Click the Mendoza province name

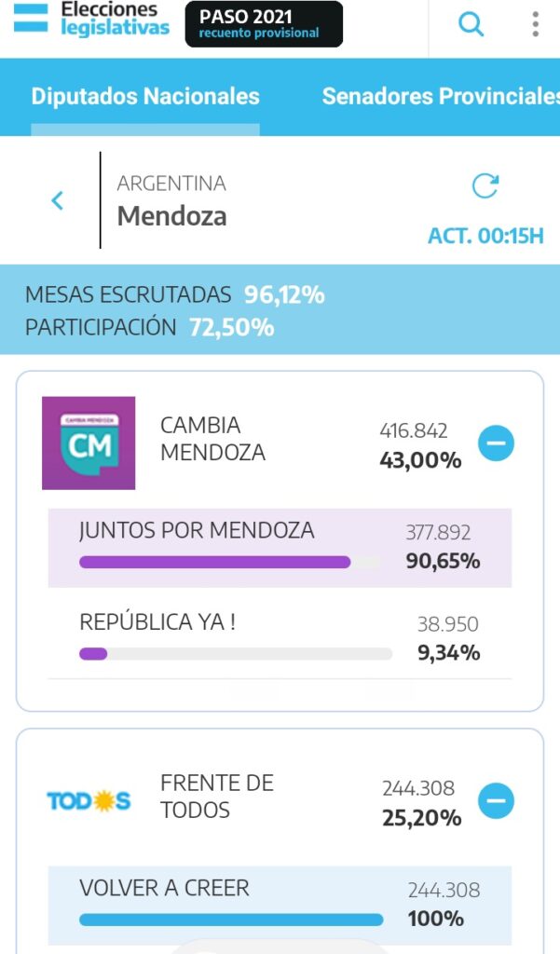coord(171,216)
